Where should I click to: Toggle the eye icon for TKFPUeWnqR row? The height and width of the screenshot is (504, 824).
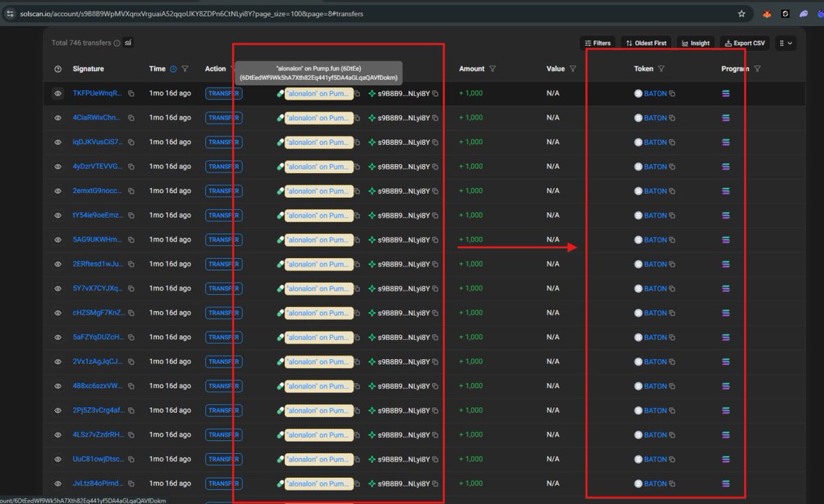[58, 93]
